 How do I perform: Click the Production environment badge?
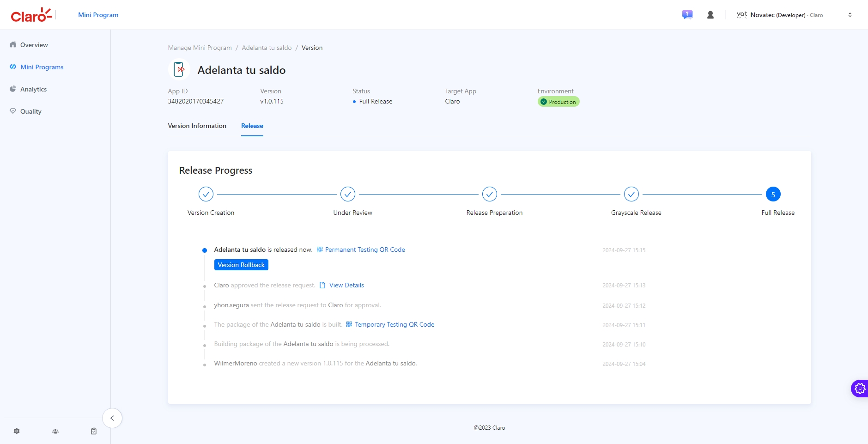(x=558, y=102)
